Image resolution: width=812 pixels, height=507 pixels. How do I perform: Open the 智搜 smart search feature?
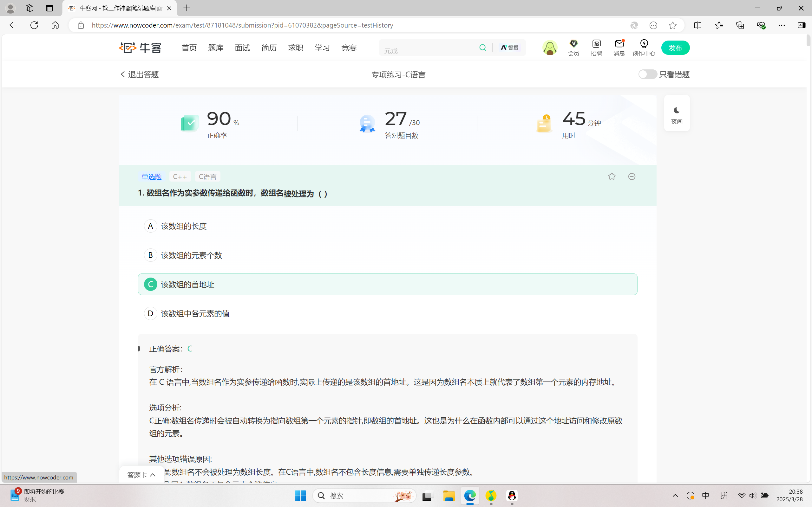pos(509,47)
